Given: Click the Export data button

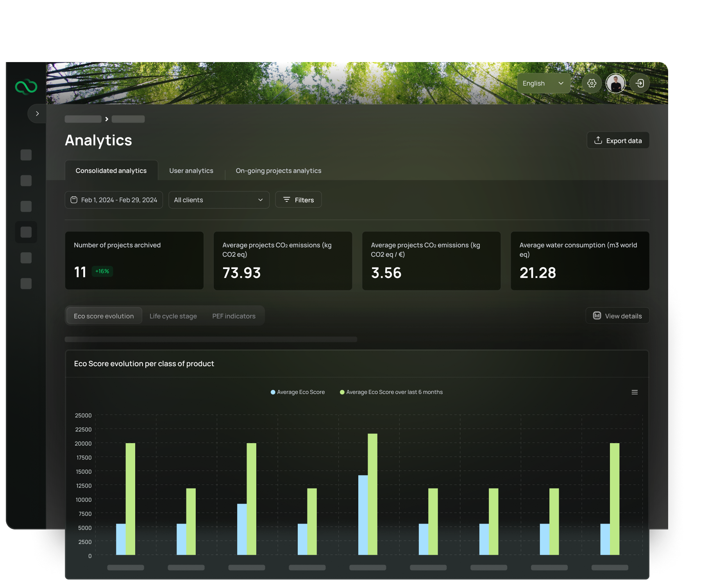Looking at the screenshot, I should click(x=618, y=141).
